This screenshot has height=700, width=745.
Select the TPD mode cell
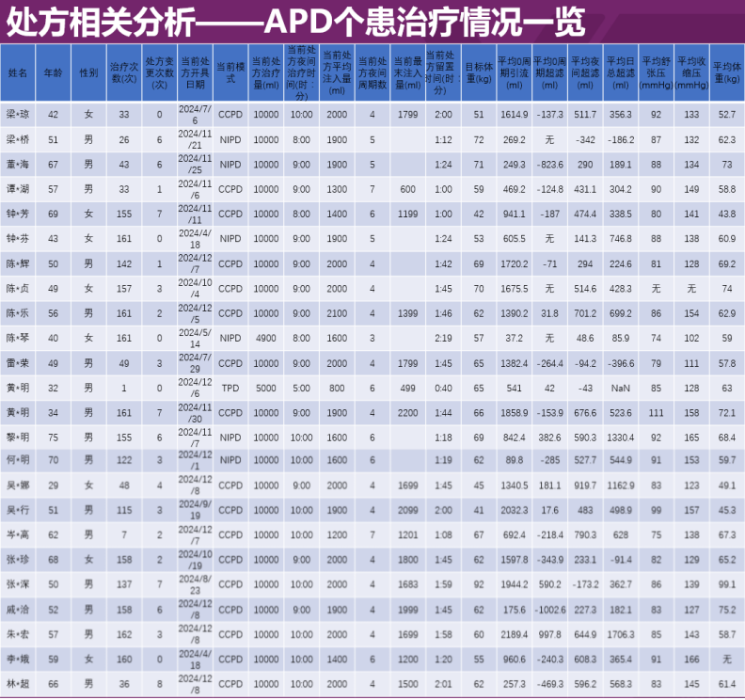[x=230, y=387]
